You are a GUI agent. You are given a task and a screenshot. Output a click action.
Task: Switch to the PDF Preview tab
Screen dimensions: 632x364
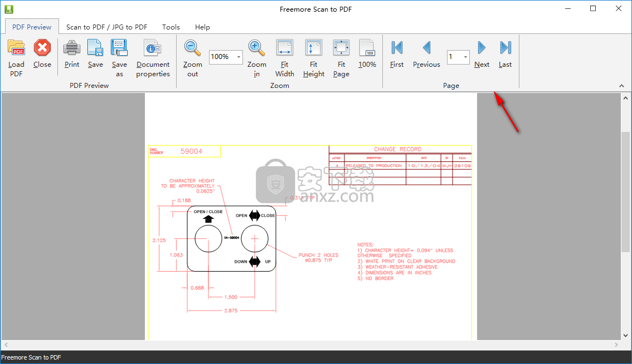click(x=32, y=27)
